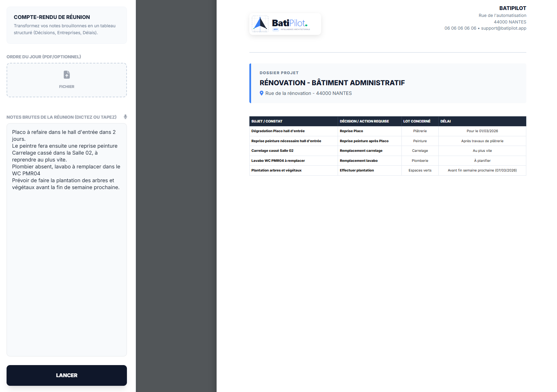Select the delay Pour le 01/03/2026
The width and height of the screenshot is (557, 392).
point(483,131)
